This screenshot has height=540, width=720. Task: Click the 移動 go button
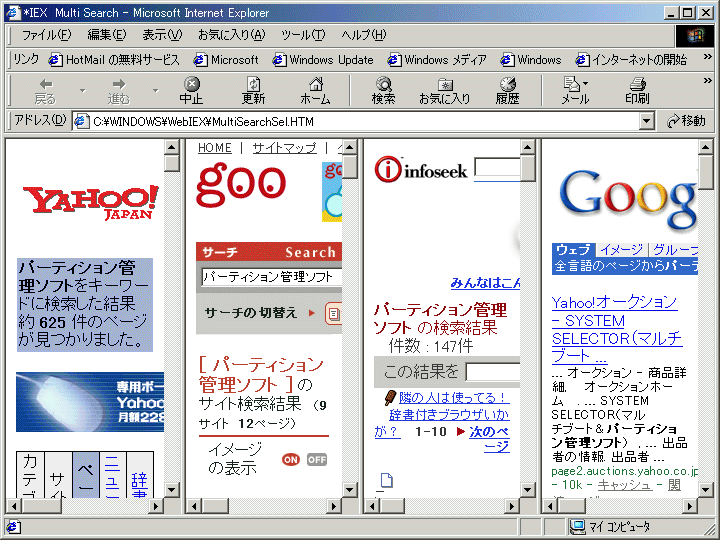pos(686,121)
